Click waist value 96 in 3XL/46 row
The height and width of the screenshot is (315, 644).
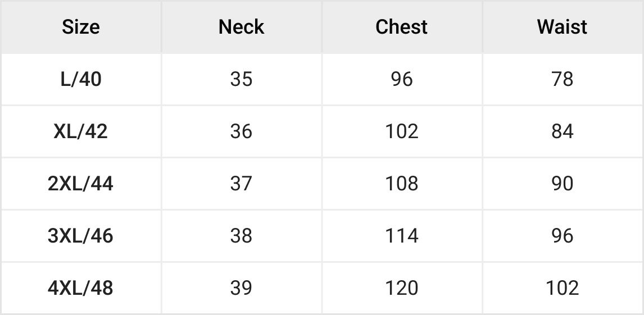point(562,236)
